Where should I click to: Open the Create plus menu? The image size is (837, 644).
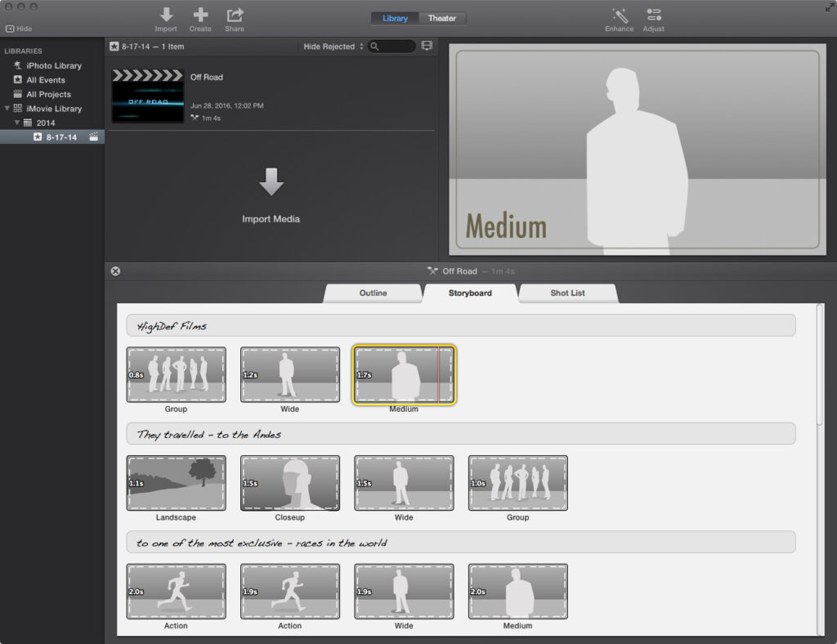tap(200, 16)
